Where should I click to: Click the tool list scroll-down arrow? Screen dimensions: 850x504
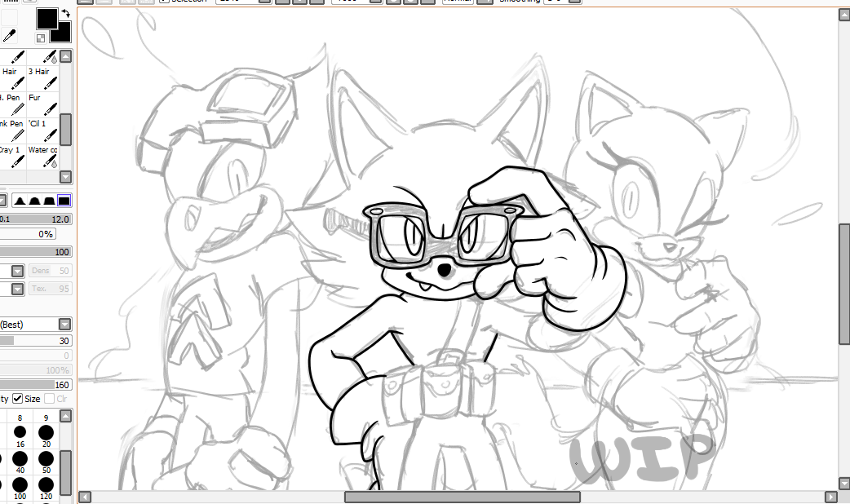click(65, 177)
